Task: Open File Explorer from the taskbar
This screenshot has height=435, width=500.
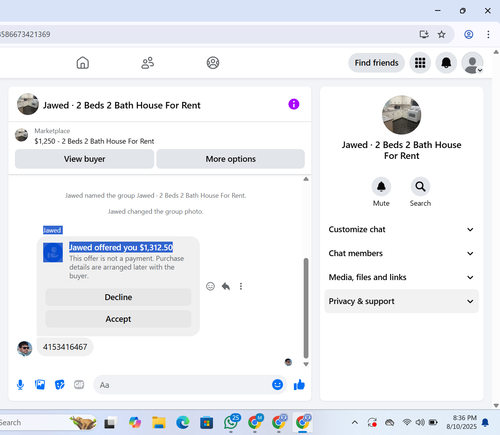Action: [159, 423]
